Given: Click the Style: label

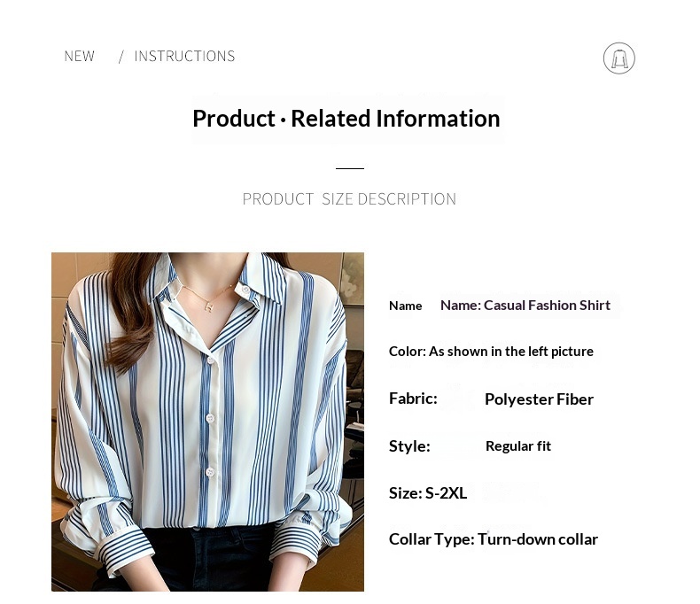Looking at the screenshot, I should point(409,446).
